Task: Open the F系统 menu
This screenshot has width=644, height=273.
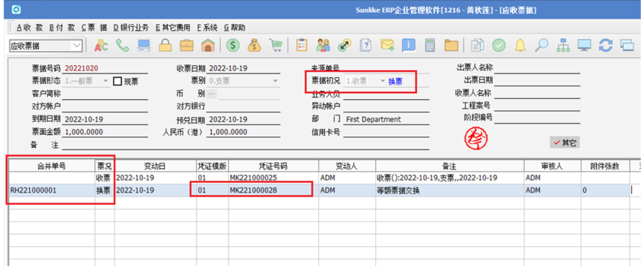Action: [207, 28]
